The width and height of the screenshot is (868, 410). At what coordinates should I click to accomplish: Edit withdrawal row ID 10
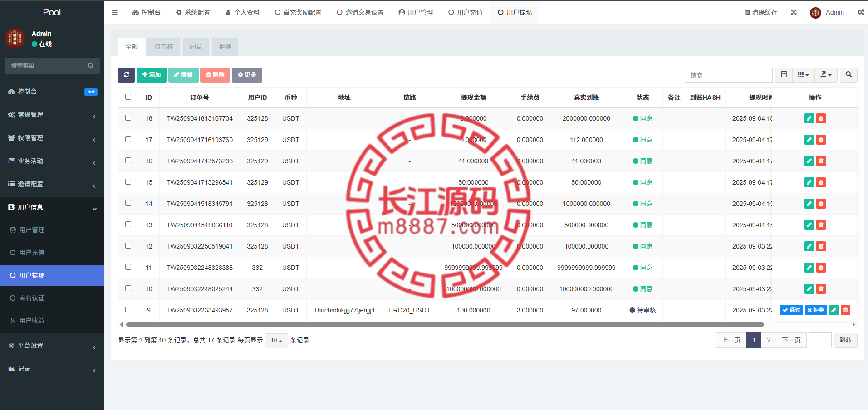809,289
